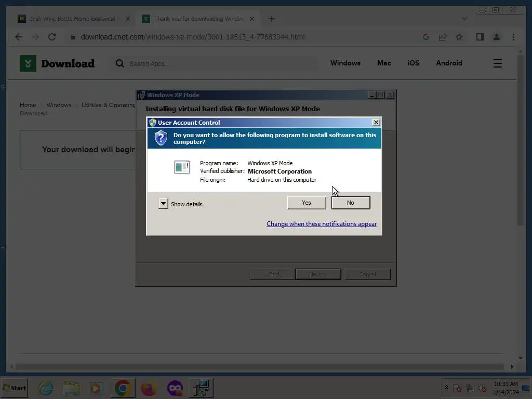Open Chrome from taskbar

pos(123,388)
